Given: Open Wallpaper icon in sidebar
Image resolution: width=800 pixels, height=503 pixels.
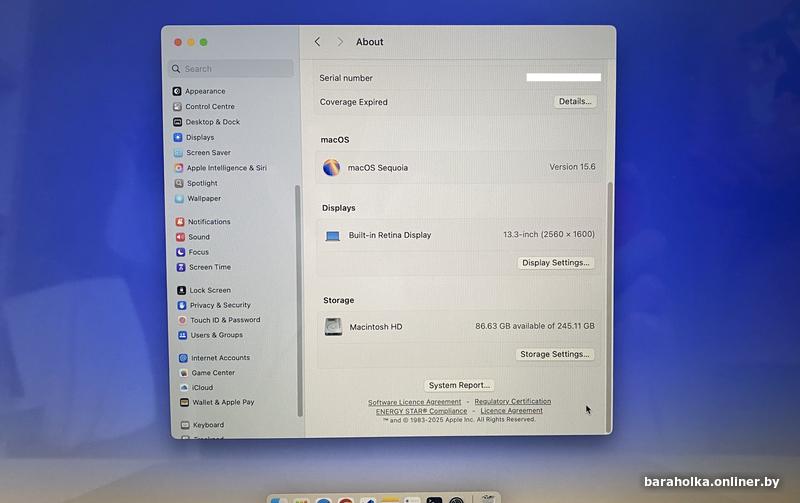Looking at the screenshot, I should pos(179,198).
